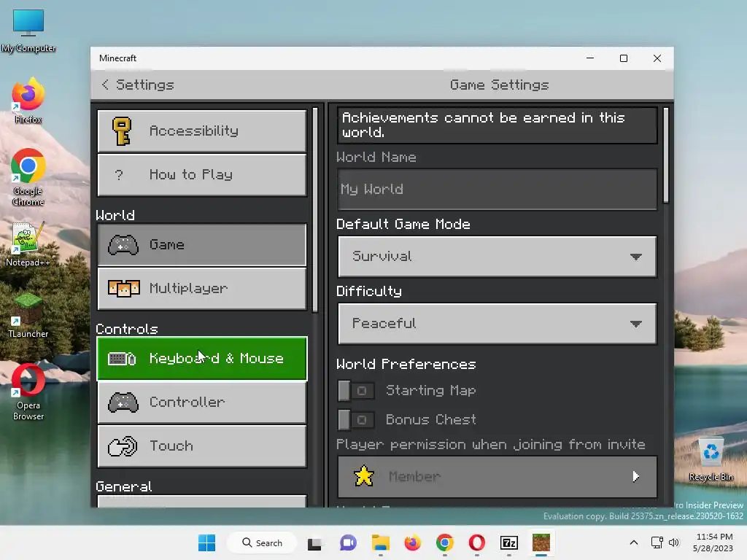Open File Explorer from the taskbar
Image resolution: width=747 pixels, height=560 pixels.
[x=381, y=542]
